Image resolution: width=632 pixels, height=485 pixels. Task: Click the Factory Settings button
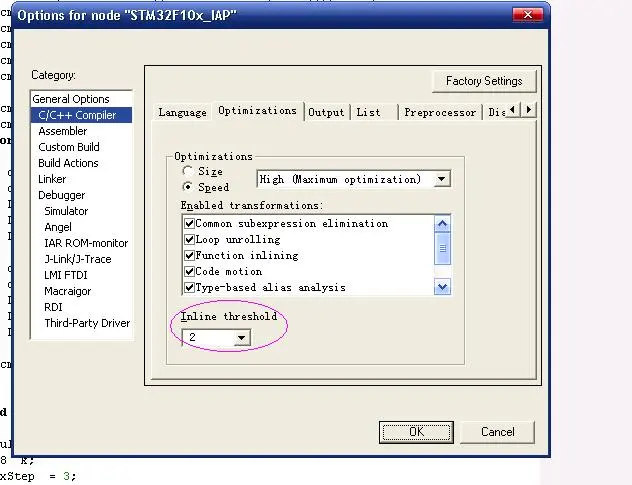[x=484, y=81]
